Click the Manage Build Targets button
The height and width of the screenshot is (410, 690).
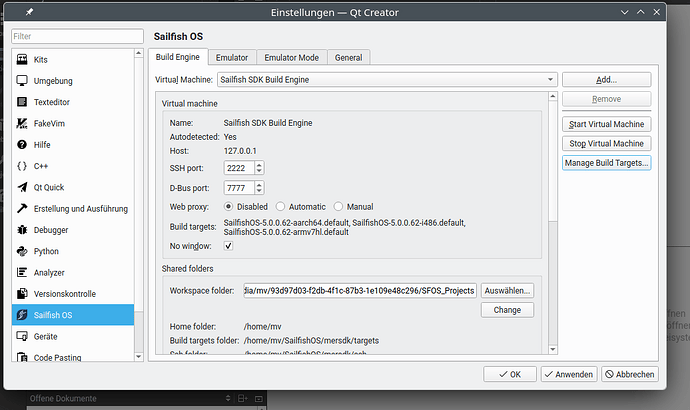(606, 162)
